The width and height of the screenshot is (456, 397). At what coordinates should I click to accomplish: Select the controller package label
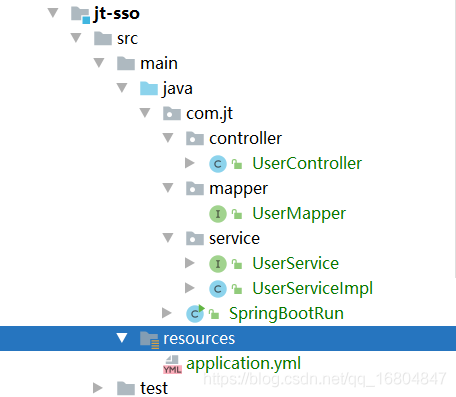point(245,138)
